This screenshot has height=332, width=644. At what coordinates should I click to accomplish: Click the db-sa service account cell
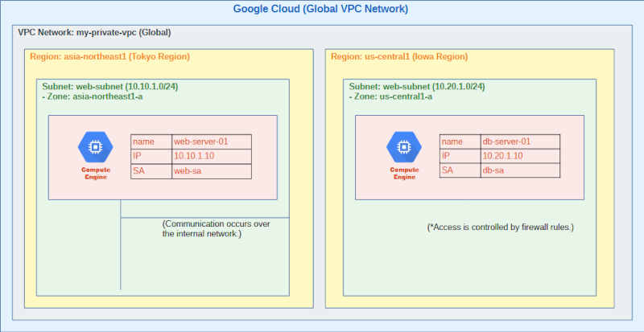click(x=520, y=170)
